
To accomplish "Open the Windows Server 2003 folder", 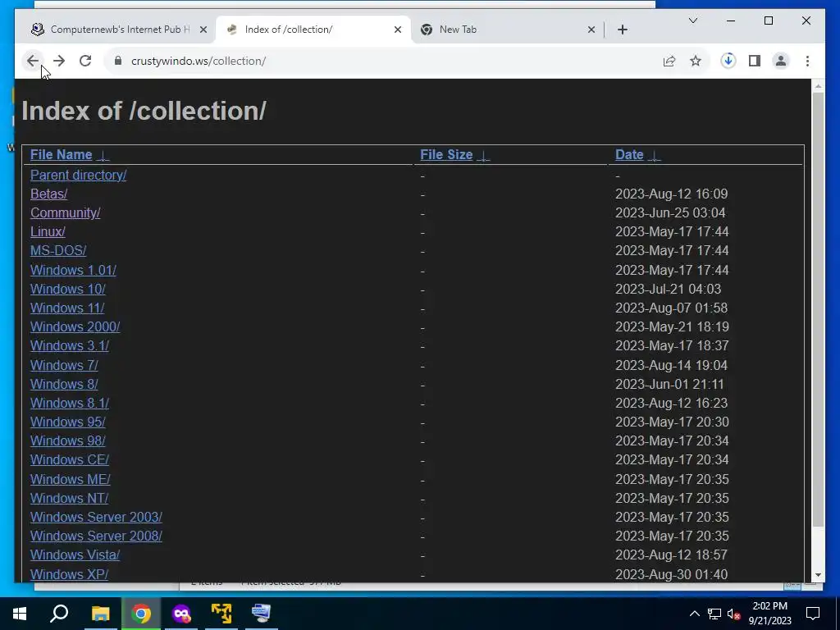I will click(96, 517).
